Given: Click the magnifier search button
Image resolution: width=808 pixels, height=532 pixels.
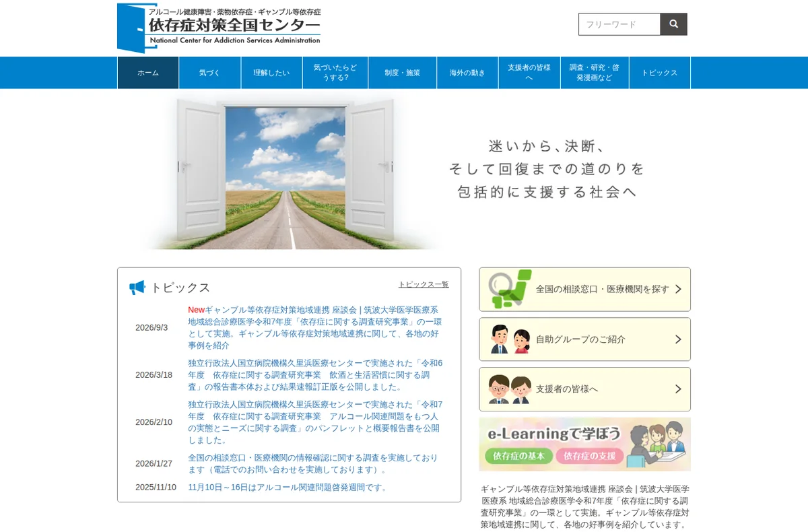Looking at the screenshot, I should 673,24.
